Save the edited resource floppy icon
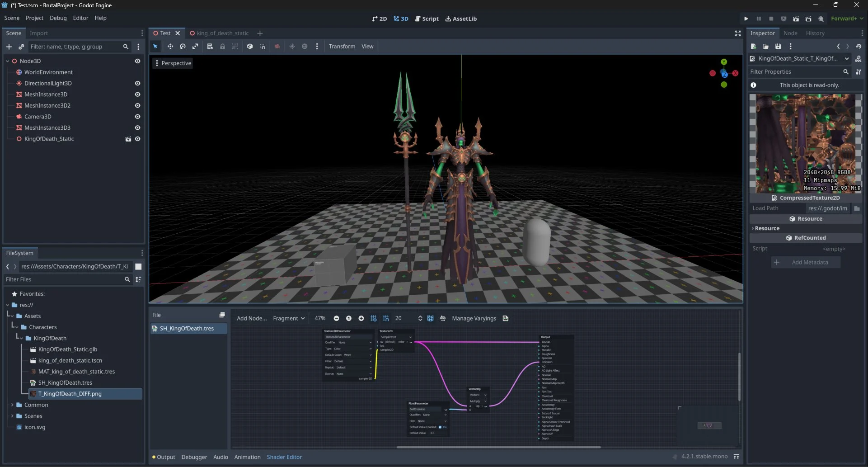Screen dimensions: 868x467 coord(778,47)
